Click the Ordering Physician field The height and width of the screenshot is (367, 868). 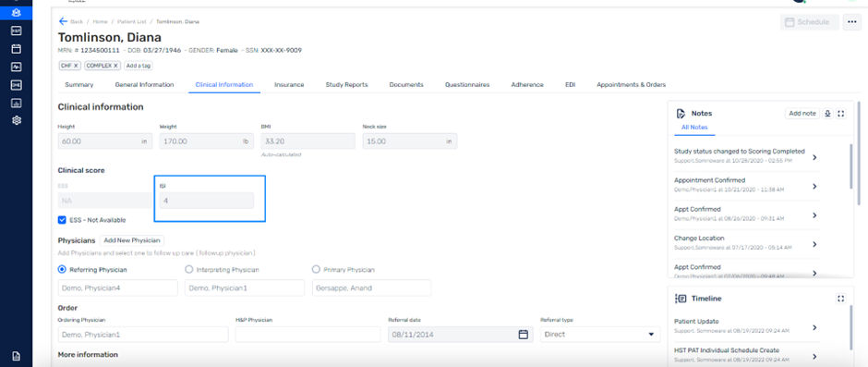point(143,335)
